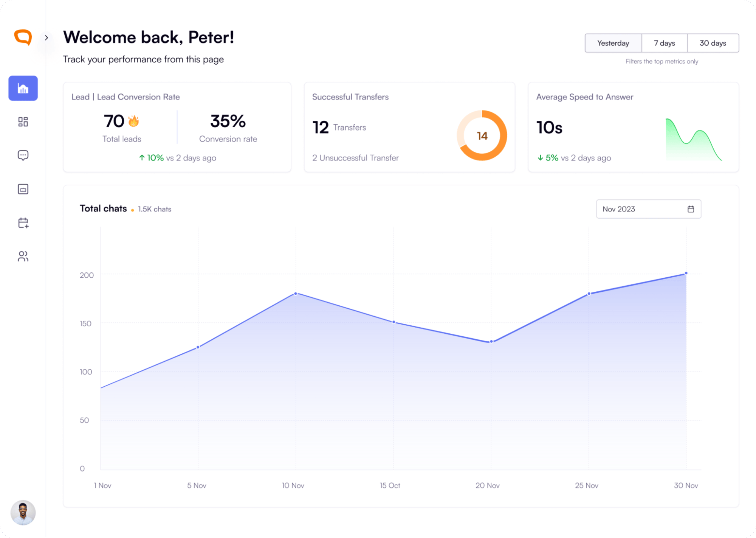This screenshot has width=756, height=538.
Task: Select the 7 days filter tab
Action: tap(664, 43)
